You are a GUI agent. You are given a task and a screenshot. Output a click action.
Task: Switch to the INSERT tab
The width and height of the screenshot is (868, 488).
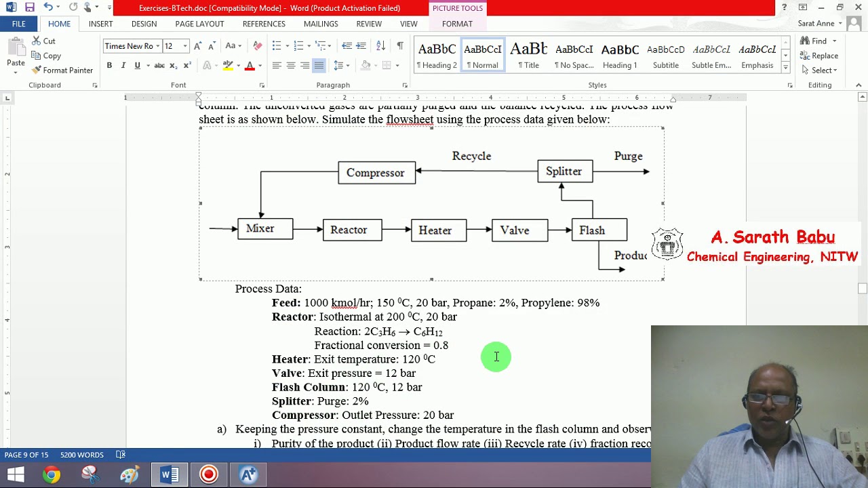(x=100, y=24)
